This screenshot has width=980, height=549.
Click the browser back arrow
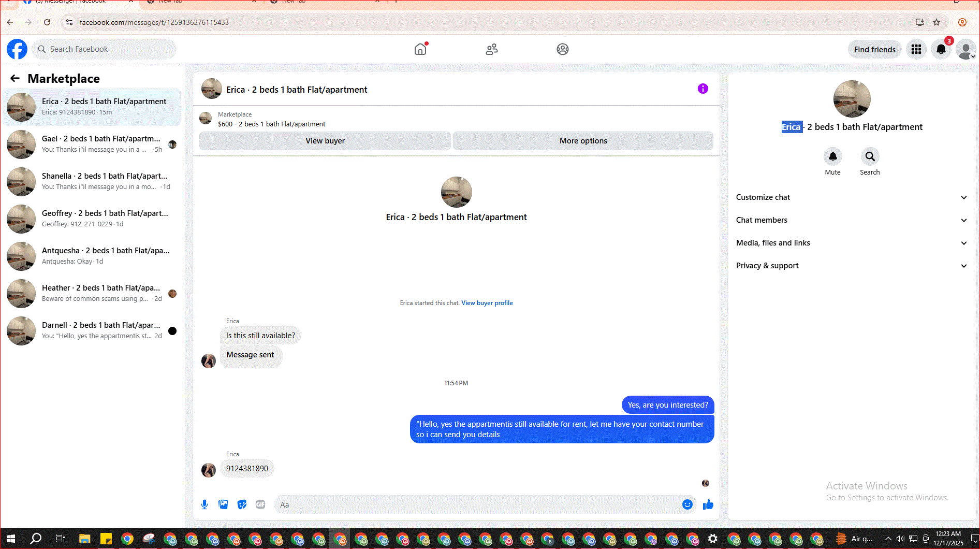10,22
